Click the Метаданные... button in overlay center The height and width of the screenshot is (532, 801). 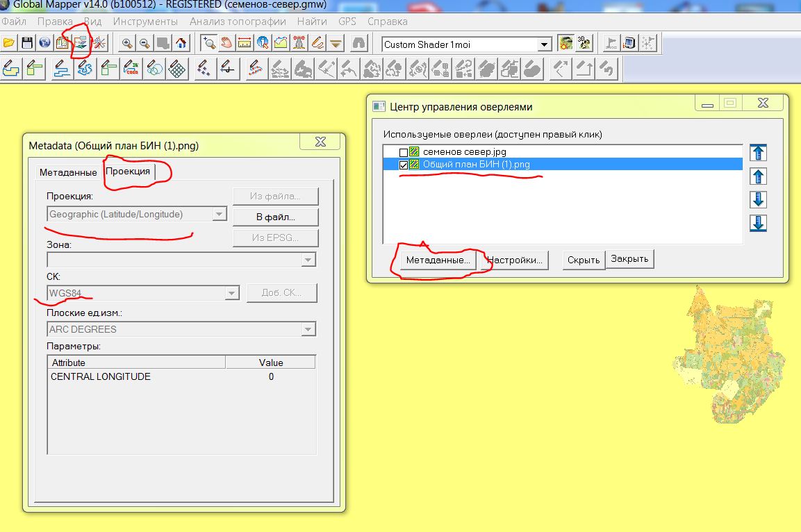[438, 260]
